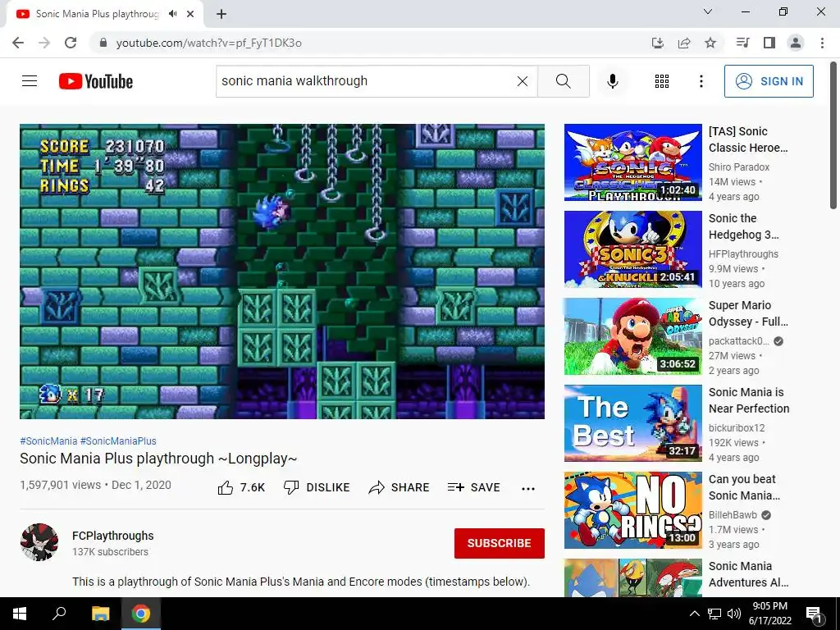Open the #SonicManiaPlus hashtag
This screenshot has width=840, height=630.
click(x=118, y=441)
